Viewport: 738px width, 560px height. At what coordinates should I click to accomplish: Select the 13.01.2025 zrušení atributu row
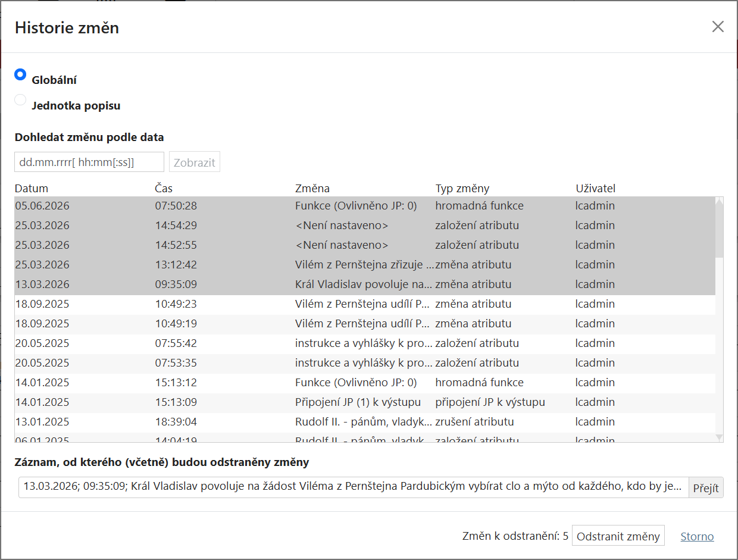tap(365, 422)
